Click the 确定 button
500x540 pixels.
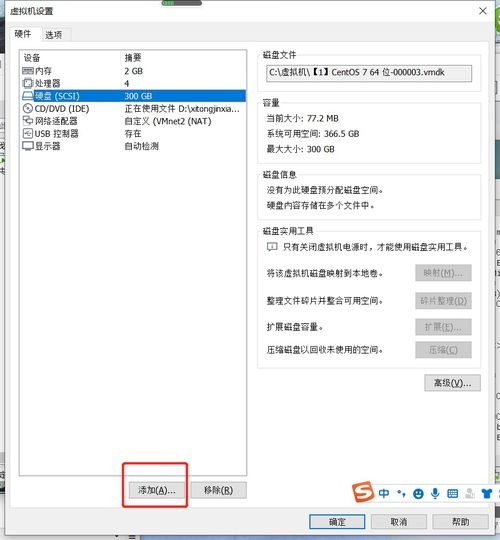pos(337,522)
